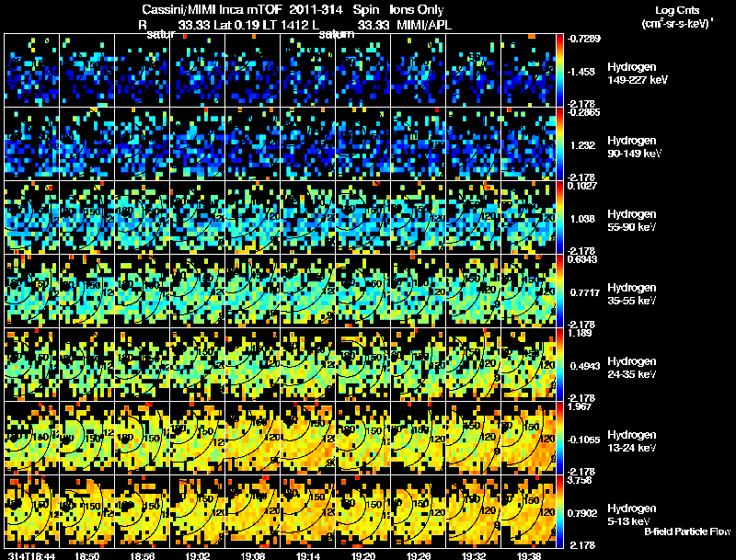Click the Hydrogen 24-35 keV label
The height and width of the screenshot is (560, 736).
(x=632, y=368)
